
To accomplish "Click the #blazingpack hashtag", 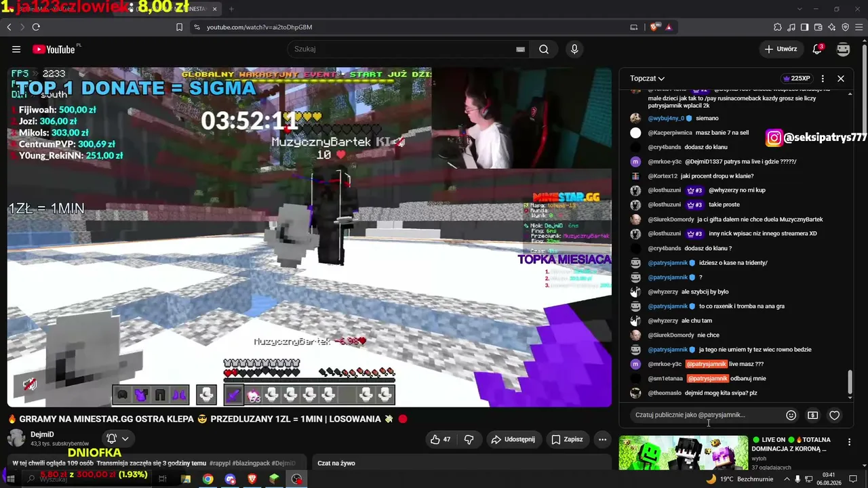I will click(x=250, y=464).
